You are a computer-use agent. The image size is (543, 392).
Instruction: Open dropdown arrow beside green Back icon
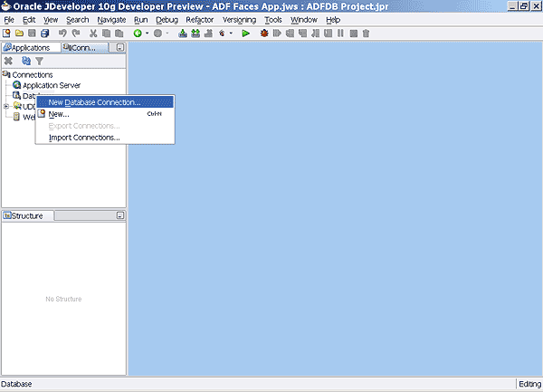148,33
